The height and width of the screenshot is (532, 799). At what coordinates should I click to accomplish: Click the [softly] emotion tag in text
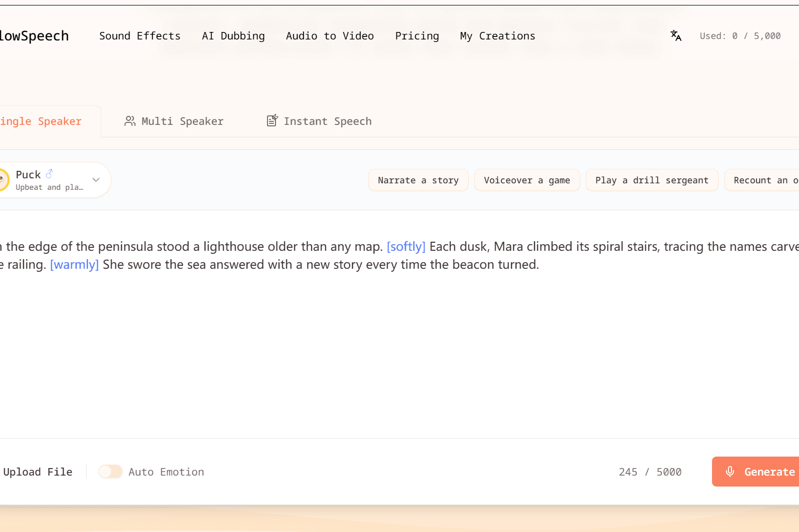tap(405, 247)
